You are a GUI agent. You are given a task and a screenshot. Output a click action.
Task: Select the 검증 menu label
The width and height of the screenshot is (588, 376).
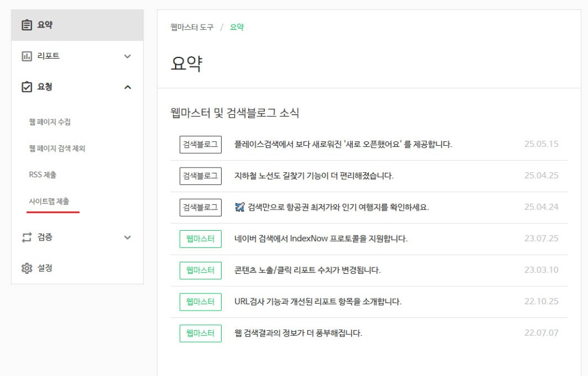click(45, 237)
